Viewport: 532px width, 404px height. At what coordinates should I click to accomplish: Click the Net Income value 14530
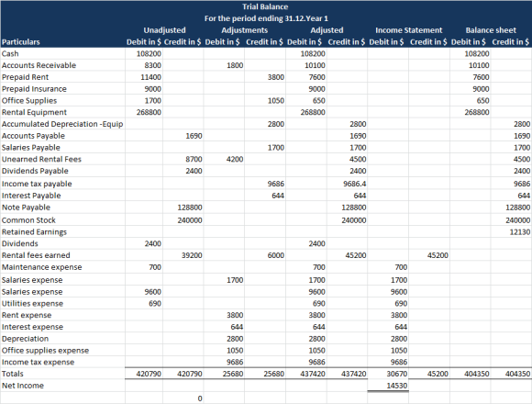(388, 386)
